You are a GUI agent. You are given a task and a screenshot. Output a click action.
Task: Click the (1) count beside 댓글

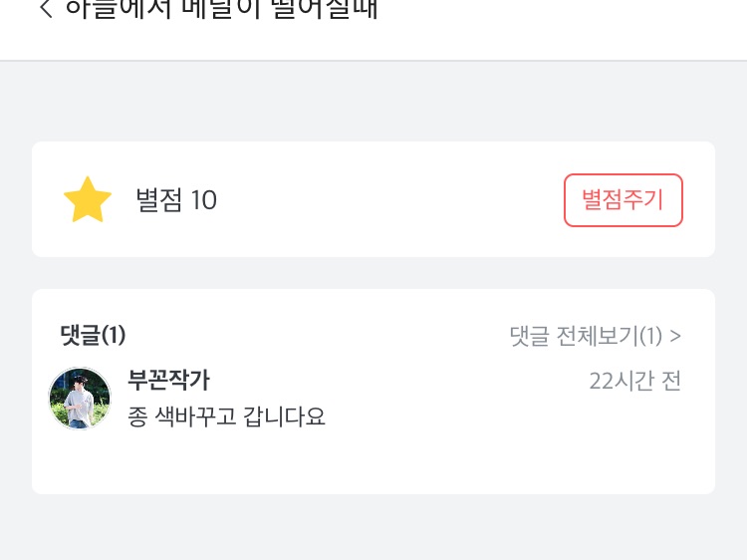point(114,336)
